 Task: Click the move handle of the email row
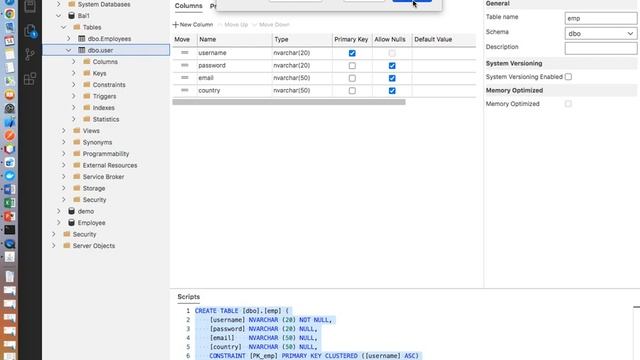point(184,78)
